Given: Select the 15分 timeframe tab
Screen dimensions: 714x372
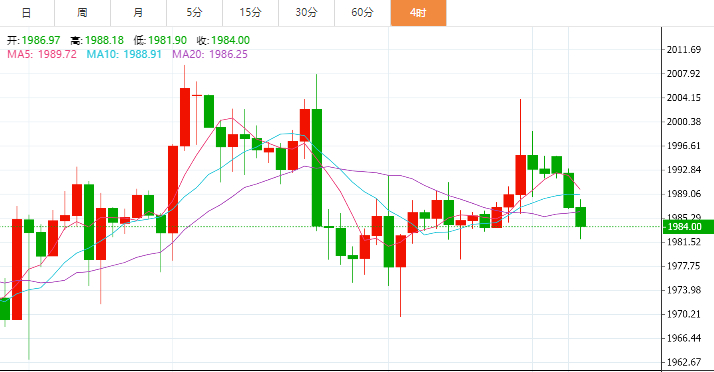Looking at the screenshot, I should click(250, 13).
